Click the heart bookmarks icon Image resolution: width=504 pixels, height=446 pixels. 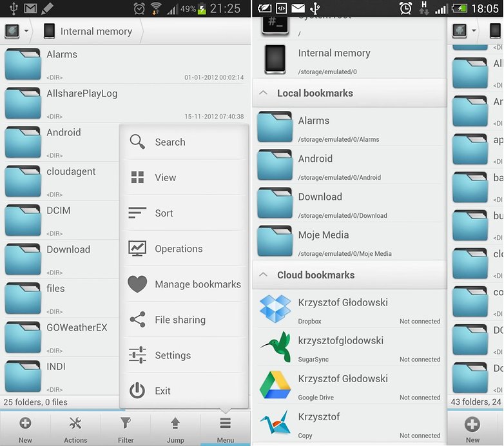point(137,284)
